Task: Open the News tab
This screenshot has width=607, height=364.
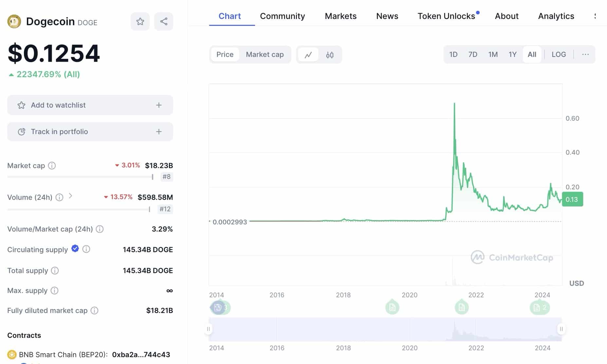Action: pyautogui.click(x=387, y=16)
